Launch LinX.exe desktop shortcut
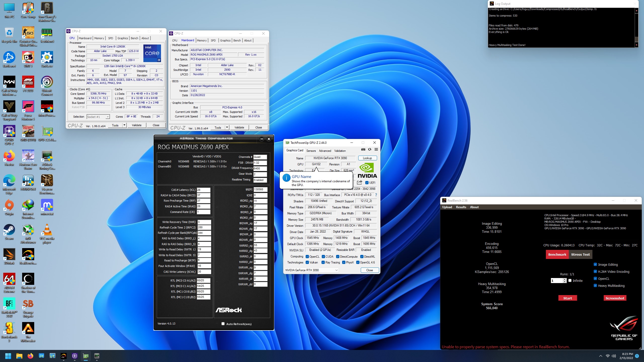Image resolution: width=644 pixels, height=362 pixels. click(x=47, y=59)
